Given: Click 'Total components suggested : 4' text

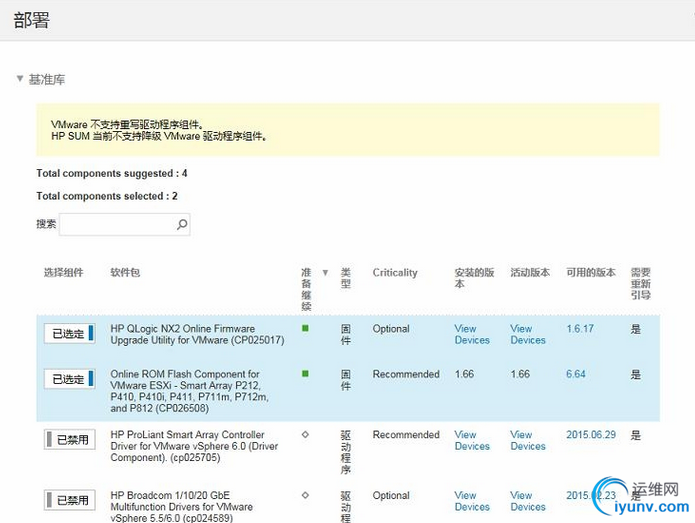Looking at the screenshot, I should (x=112, y=173).
